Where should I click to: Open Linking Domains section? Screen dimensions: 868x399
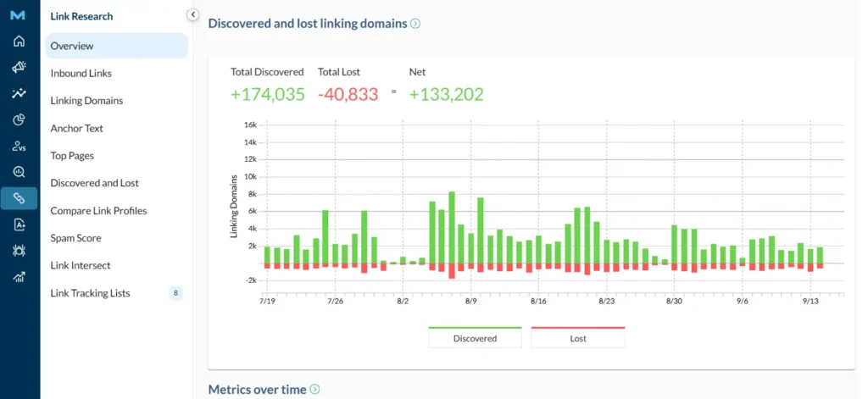point(86,101)
